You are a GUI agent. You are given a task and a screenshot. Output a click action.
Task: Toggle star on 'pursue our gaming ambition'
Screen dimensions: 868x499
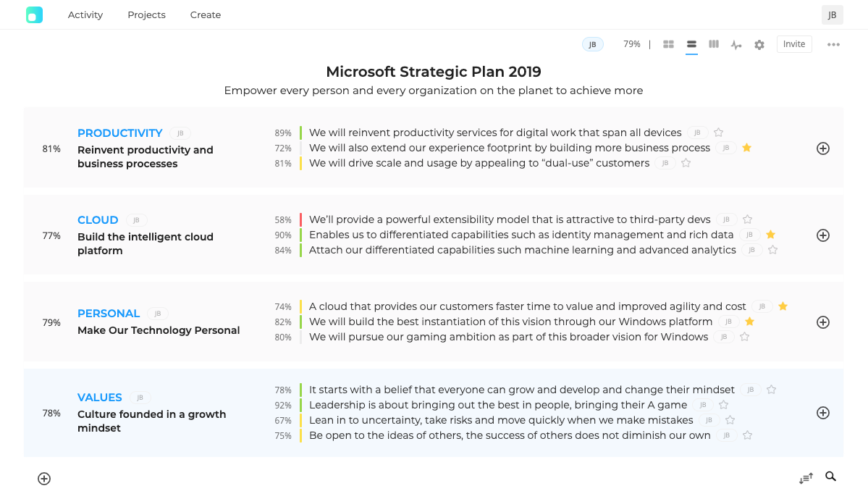(x=745, y=337)
